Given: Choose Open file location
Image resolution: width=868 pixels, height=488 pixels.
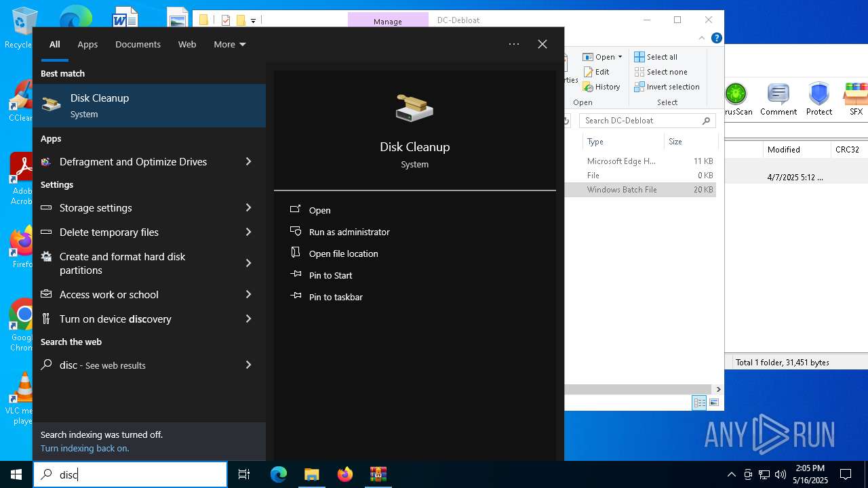Looking at the screenshot, I should click(343, 253).
